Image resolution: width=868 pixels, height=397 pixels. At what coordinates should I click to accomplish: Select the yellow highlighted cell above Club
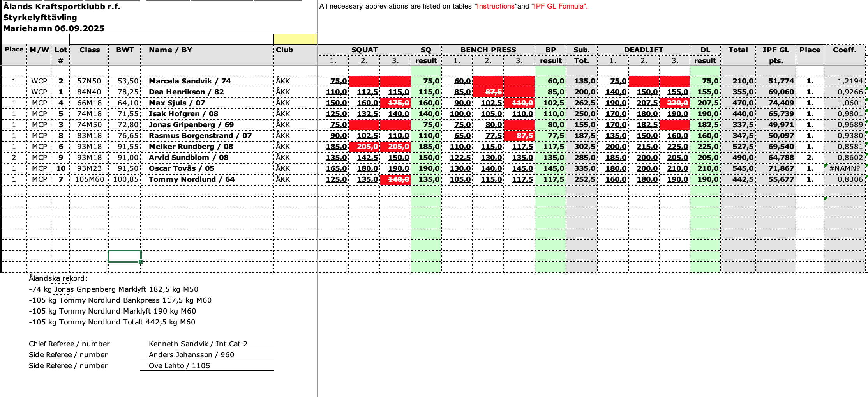coord(295,39)
